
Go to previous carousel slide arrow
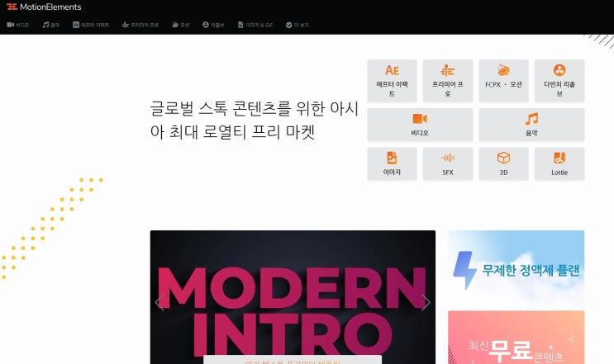tap(159, 302)
